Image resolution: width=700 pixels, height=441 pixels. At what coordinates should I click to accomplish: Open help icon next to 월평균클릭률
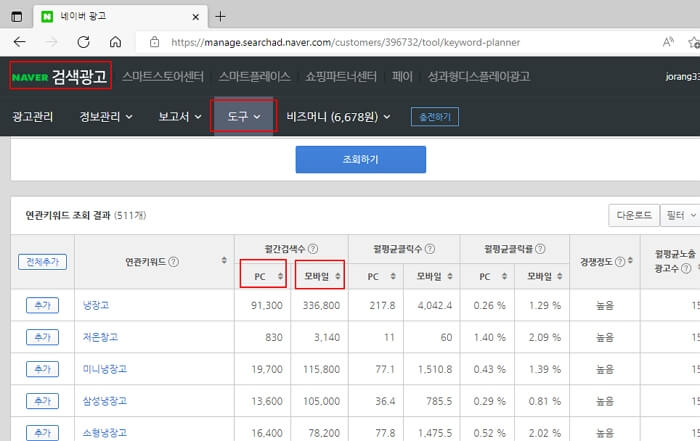click(x=540, y=249)
